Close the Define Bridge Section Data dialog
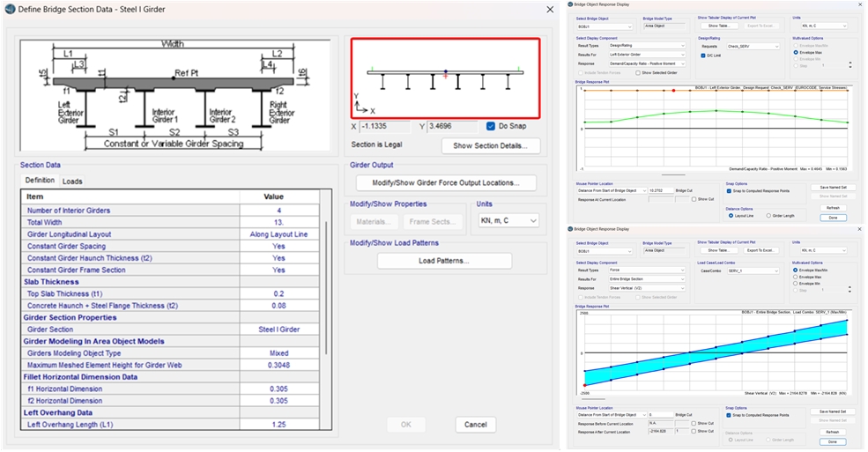 [550, 10]
